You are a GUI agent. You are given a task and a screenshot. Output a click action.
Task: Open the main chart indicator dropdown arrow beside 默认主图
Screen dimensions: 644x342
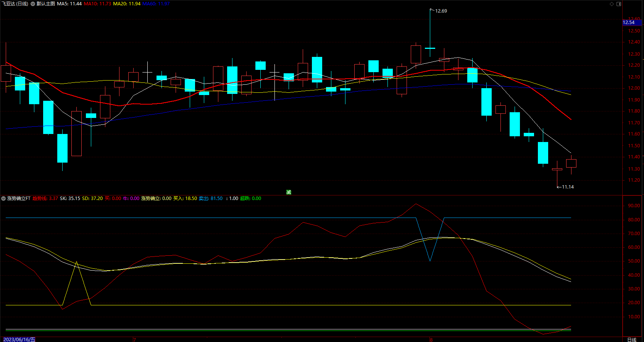pyautogui.click(x=33, y=4)
